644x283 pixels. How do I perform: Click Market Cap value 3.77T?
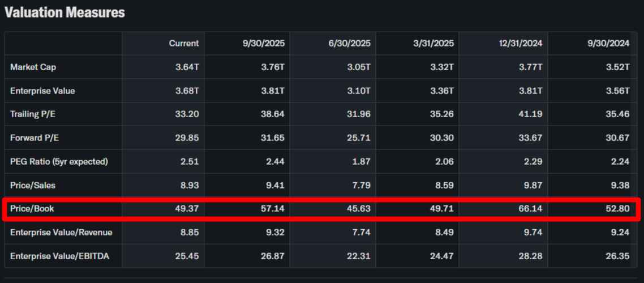(x=531, y=67)
